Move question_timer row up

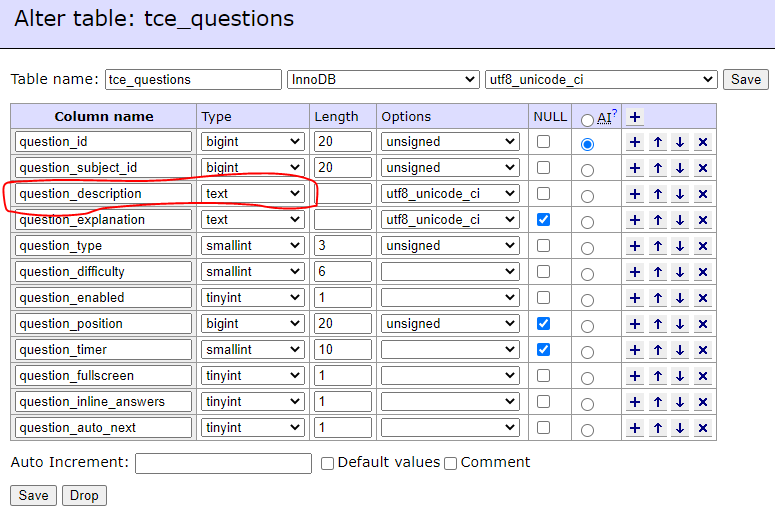657,350
